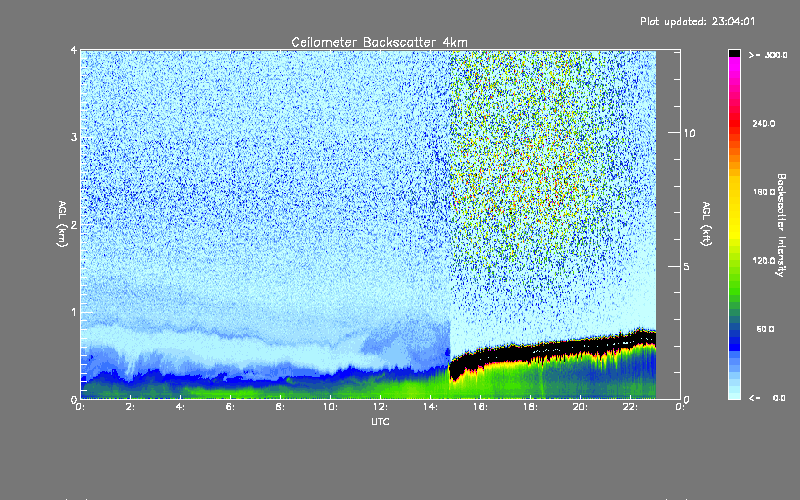Select the "Ceilometer Backscatter 4km" plot title
Image resolution: width=800 pixels, height=500 pixels.
pyautogui.click(x=379, y=42)
